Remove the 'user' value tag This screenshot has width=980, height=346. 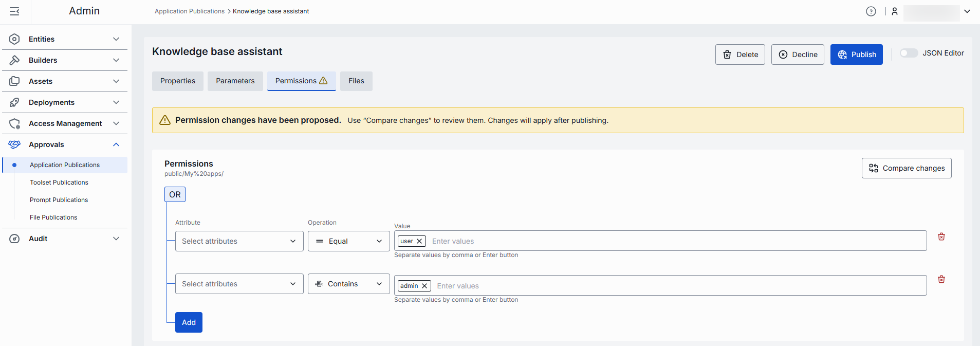419,241
